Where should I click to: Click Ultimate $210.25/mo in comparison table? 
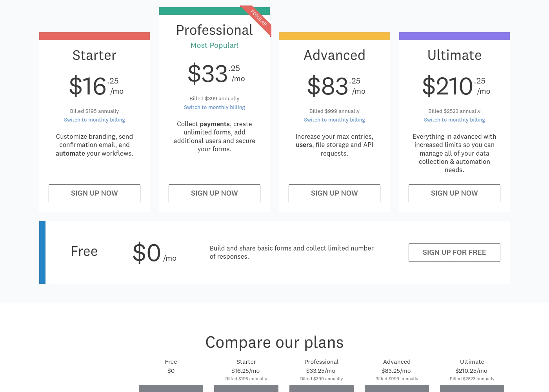click(471, 371)
